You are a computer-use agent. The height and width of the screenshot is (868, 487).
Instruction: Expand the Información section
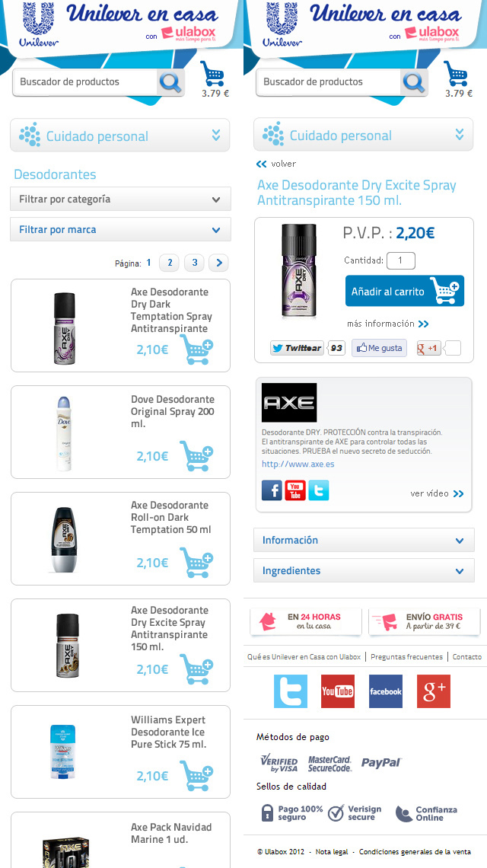[x=364, y=540]
